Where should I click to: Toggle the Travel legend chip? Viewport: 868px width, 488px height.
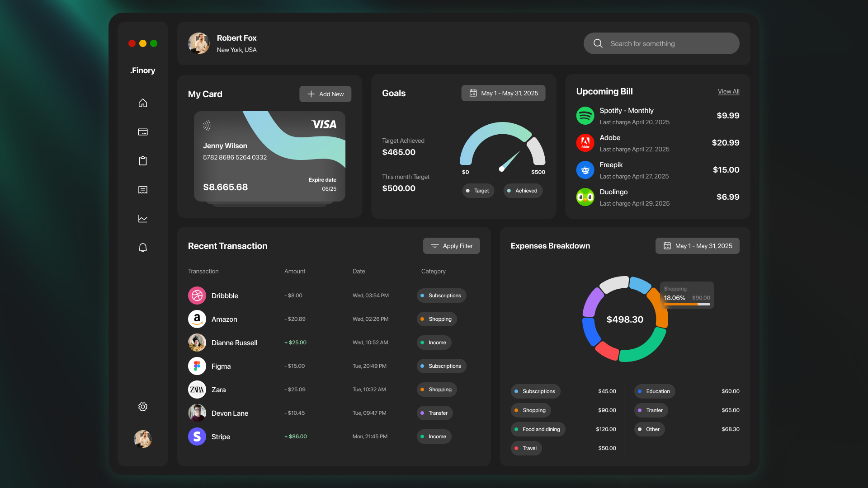526,448
